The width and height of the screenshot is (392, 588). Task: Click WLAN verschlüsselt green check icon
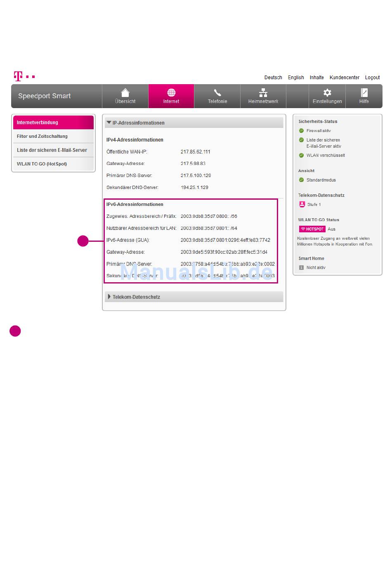click(x=301, y=156)
